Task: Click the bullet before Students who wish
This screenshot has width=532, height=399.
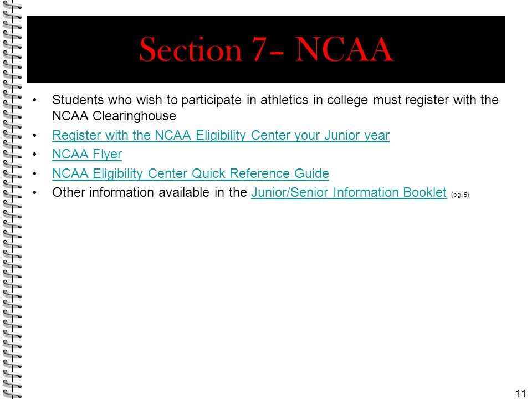Action: 34,100
